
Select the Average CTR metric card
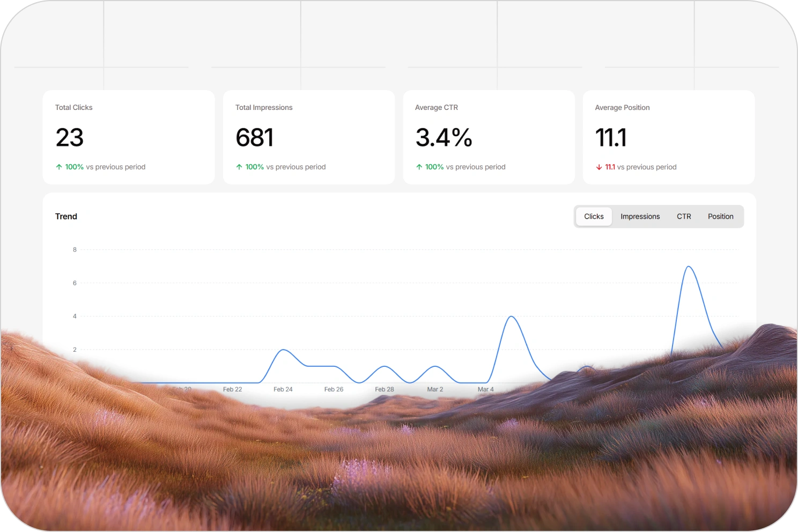pyautogui.click(x=489, y=137)
